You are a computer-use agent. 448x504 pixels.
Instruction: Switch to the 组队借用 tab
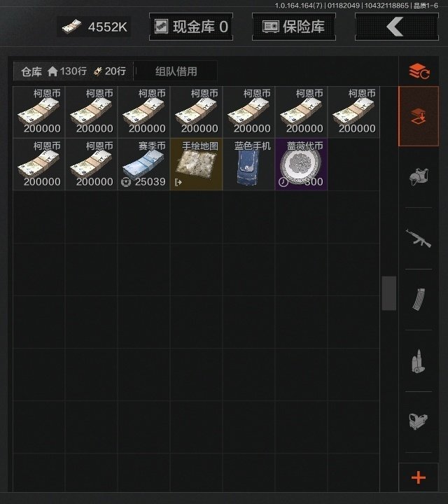[176, 71]
